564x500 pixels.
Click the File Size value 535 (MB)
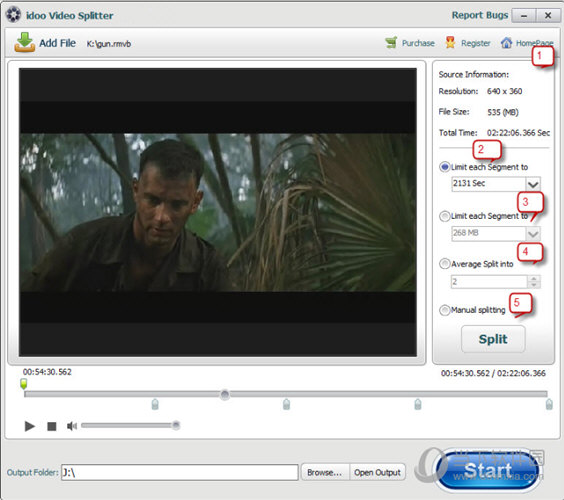tap(503, 112)
